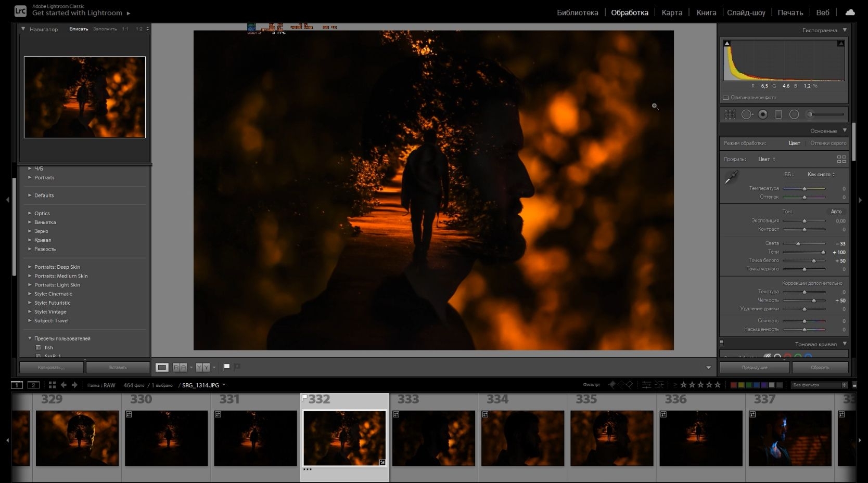This screenshot has width=868, height=483.
Task: Filter filmstrip by edited photos
Action: (x=646, y=385)
